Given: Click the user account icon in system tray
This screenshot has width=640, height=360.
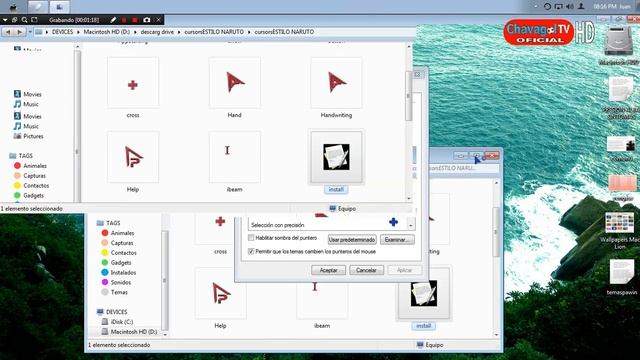Looking at the screenshot, I should (581, 7).
